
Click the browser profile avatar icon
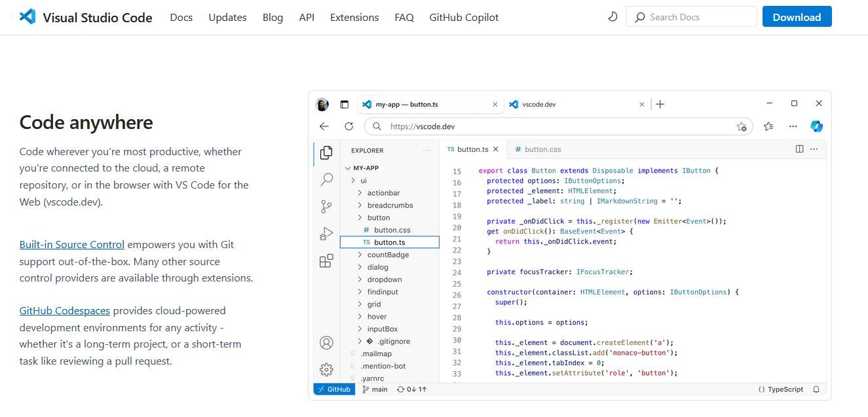pyautogui.click(x=322, y=104)
